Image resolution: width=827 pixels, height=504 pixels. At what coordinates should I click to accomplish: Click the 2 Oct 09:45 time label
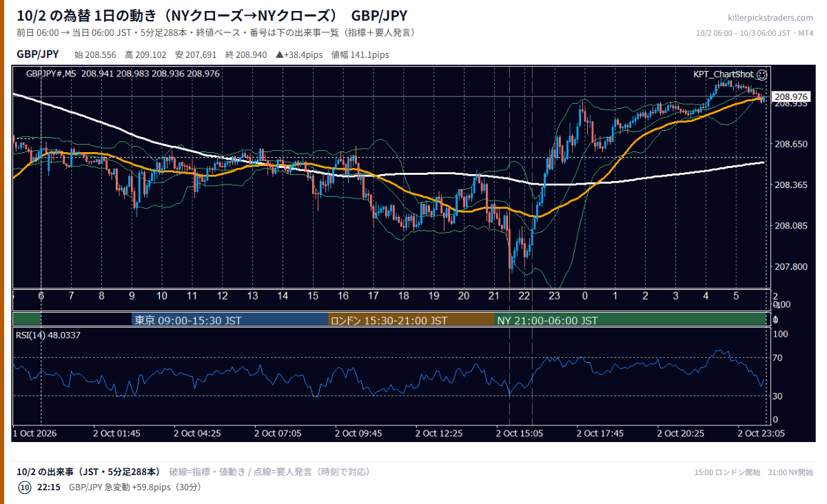coord(358,433)
